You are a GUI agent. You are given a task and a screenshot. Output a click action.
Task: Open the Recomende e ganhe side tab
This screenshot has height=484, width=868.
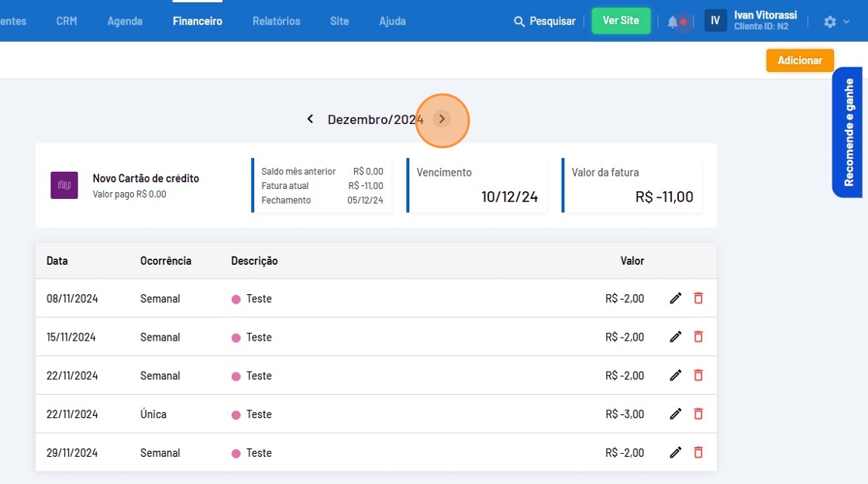849,132
